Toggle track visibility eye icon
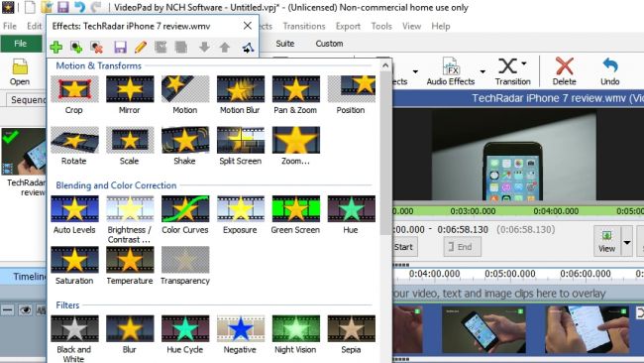Screen dimensions: 644x363 coord(25,310)
